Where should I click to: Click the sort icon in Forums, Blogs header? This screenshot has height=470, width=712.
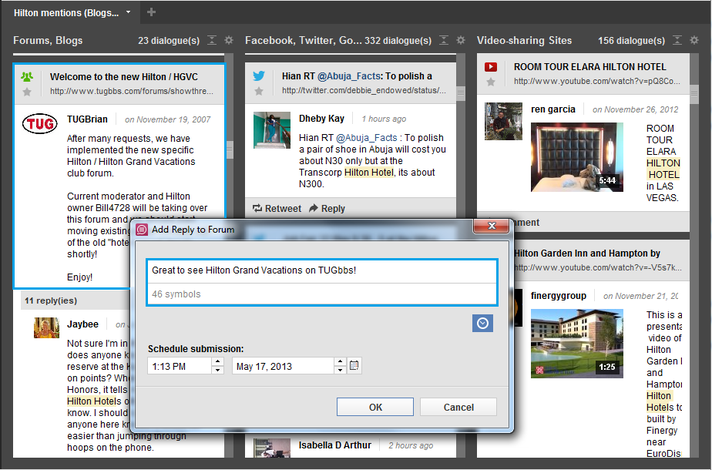click(x=211, y=40)
